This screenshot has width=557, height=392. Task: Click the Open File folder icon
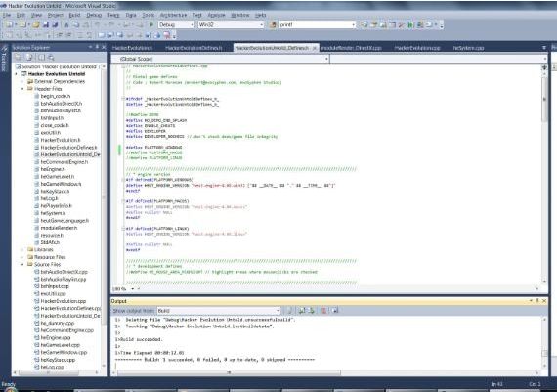click(36, 24)
